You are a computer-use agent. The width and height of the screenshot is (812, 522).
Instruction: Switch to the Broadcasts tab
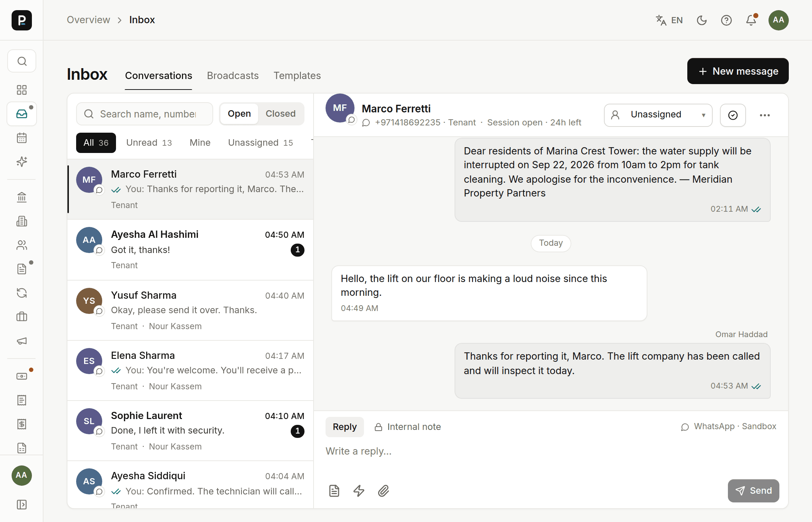pyautogui.click(x=233, y=76)
